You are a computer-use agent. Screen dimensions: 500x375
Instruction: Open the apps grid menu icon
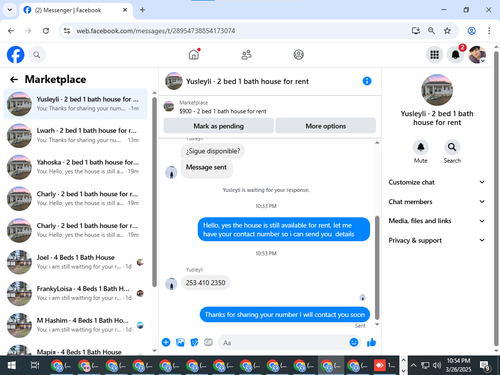[x=434, y=55]
